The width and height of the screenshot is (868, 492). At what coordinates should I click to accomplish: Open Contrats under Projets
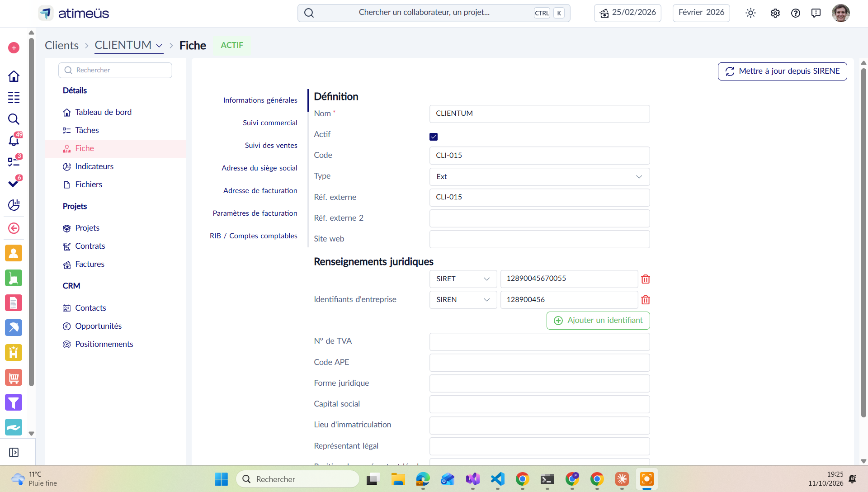[x=90, y=246]
